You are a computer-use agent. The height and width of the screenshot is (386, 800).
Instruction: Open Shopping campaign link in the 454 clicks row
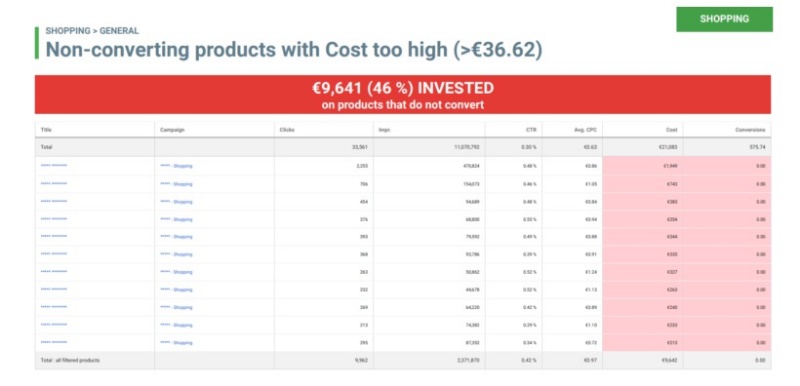[177, 201]
